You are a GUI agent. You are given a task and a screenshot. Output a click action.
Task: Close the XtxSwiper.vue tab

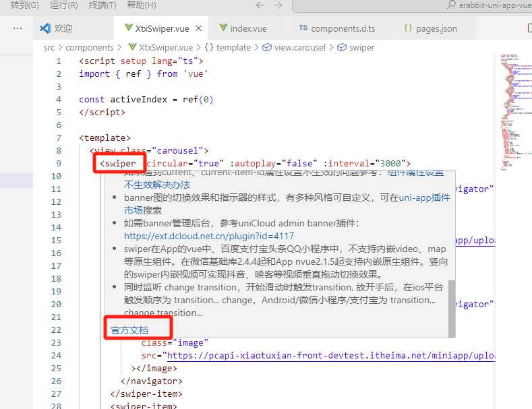point(199,28)
